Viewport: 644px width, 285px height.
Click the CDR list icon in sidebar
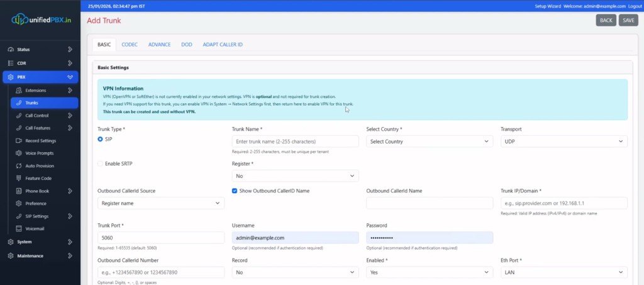click(x=11, y=64)
